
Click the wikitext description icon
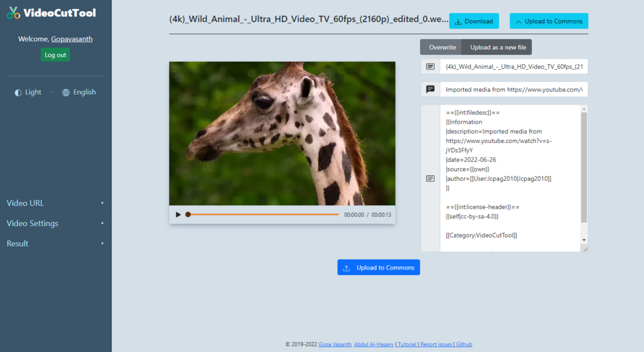(x=430, y=178)
